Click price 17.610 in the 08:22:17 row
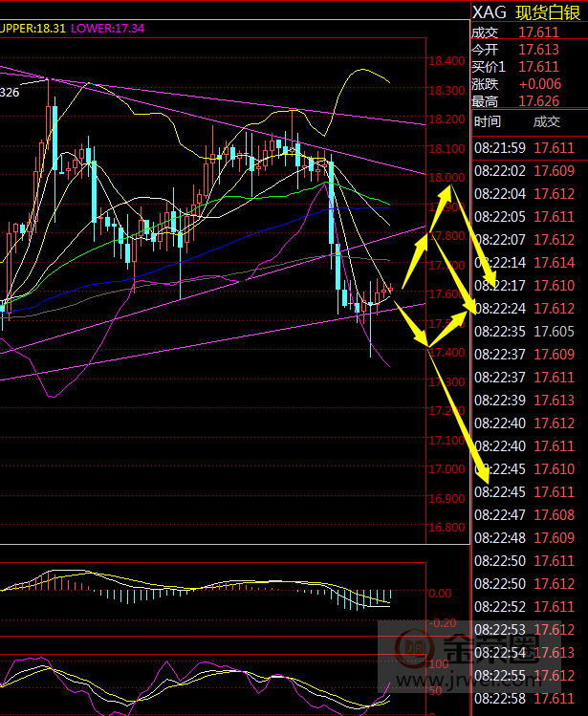 [x=555, y=286]
